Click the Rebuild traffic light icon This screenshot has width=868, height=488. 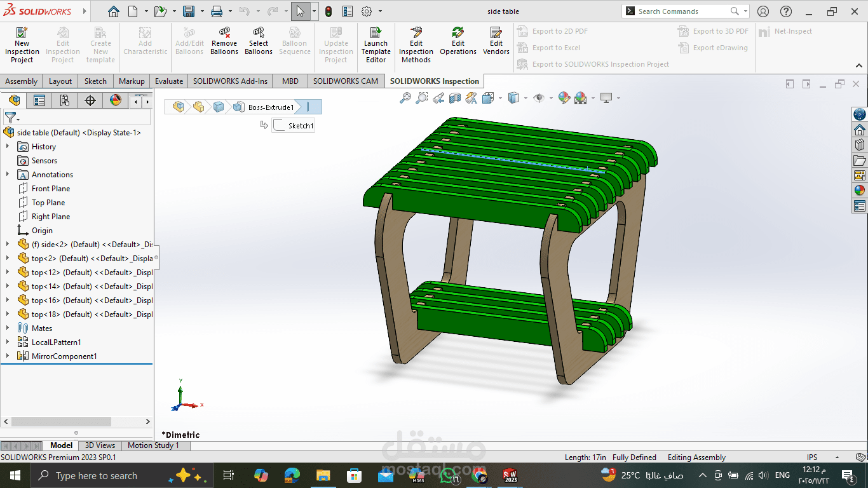(x=329, y=11)
